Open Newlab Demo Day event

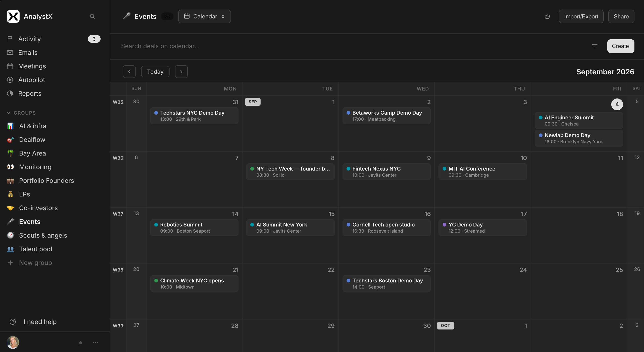pos(579,138)
